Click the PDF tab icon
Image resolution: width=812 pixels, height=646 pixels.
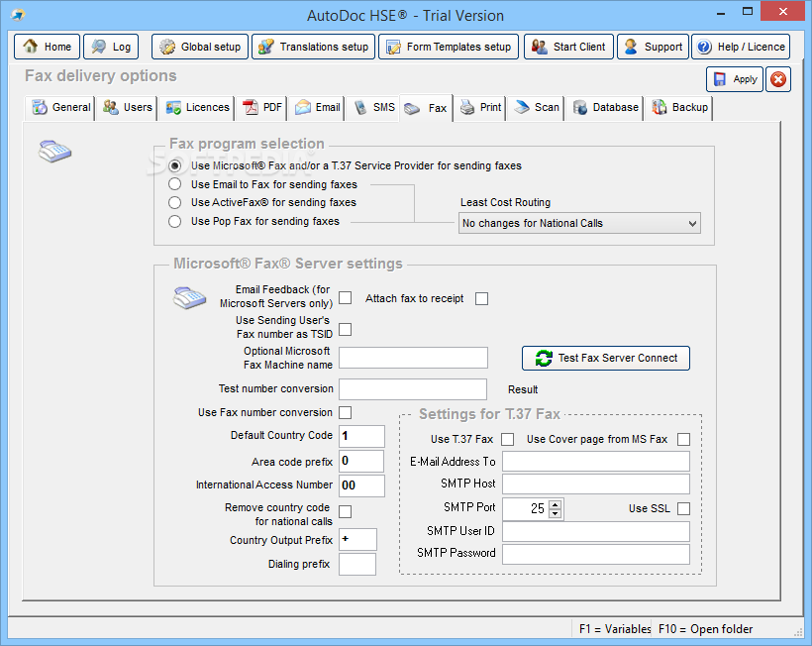(x=251, y=107)
